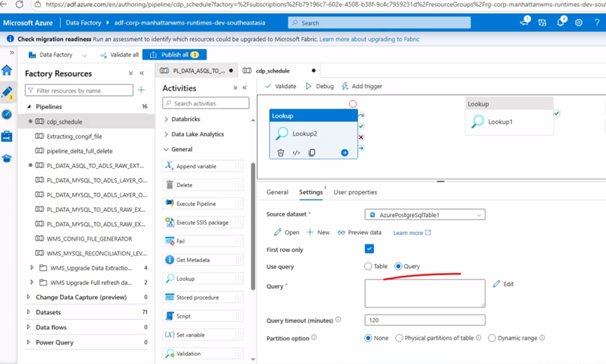Select Dynamic range partition option
The image size is (606, 364).
point(492,338)
